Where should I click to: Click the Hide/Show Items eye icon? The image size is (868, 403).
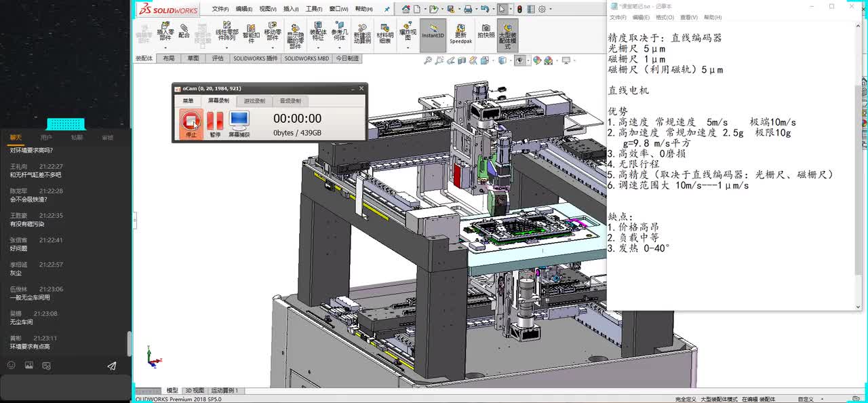520,60
